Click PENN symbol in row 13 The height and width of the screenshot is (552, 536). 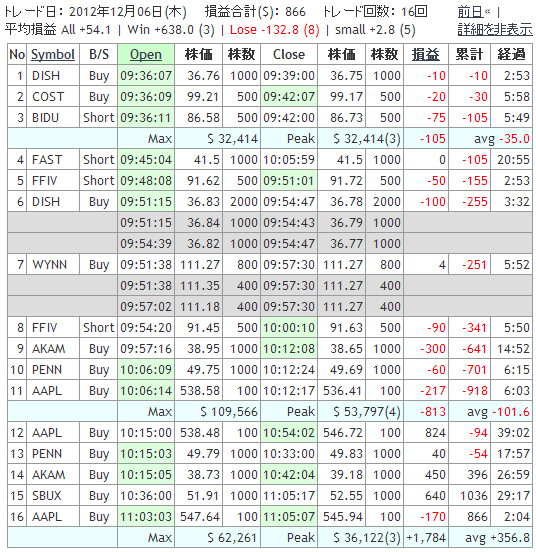(47, 454)
